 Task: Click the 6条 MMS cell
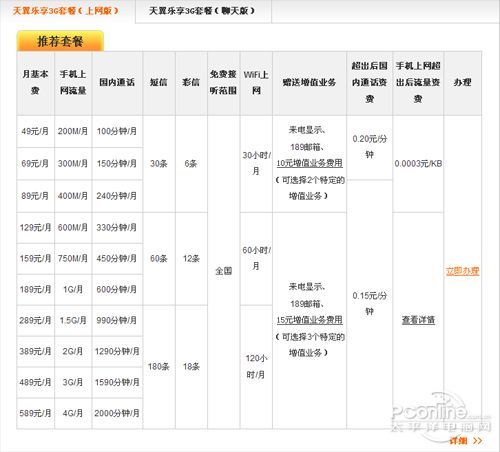[x=191, y=164]
